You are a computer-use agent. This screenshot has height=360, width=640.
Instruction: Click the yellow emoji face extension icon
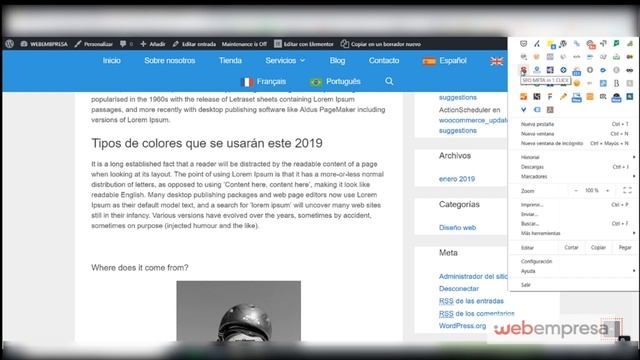[576, 83]
